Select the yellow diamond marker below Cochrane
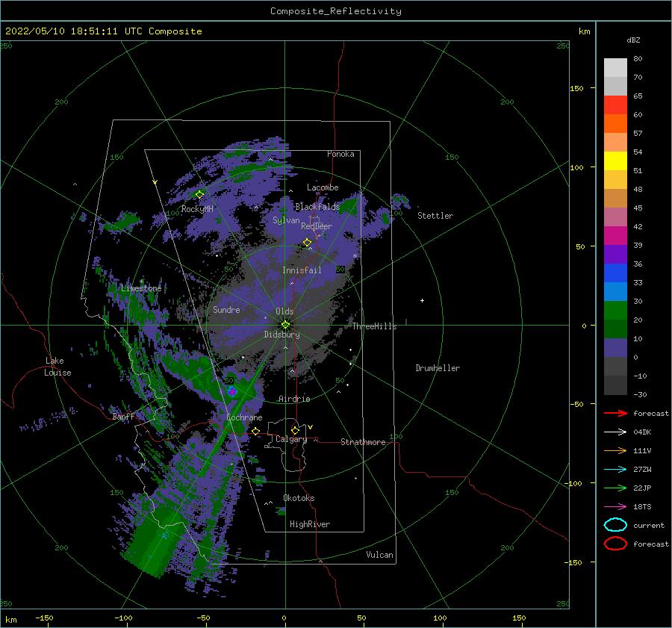 click(x=256, y=431)
